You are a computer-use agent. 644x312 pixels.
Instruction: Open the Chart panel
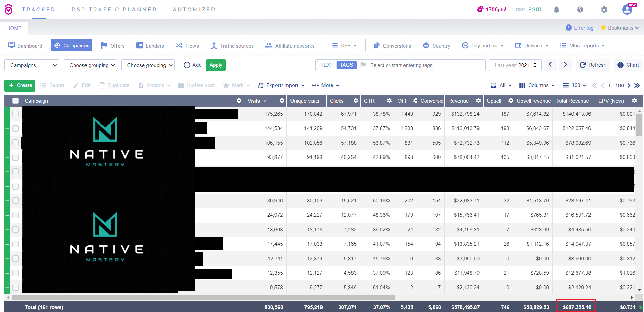pyautogui.click(x=628, y=65)
